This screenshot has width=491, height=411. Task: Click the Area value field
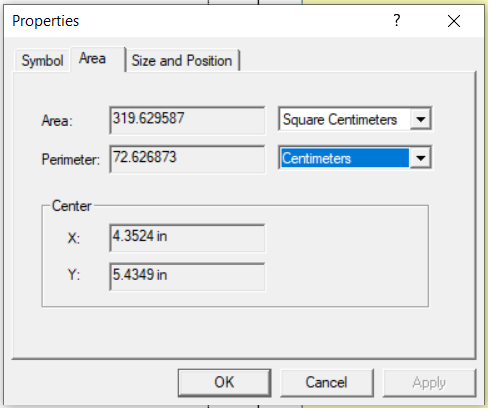pyautogui.click(x=187, y=120)
